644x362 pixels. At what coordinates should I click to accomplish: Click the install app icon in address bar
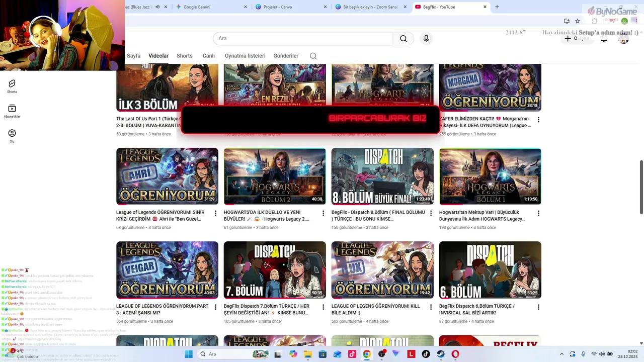coord(567,21)
